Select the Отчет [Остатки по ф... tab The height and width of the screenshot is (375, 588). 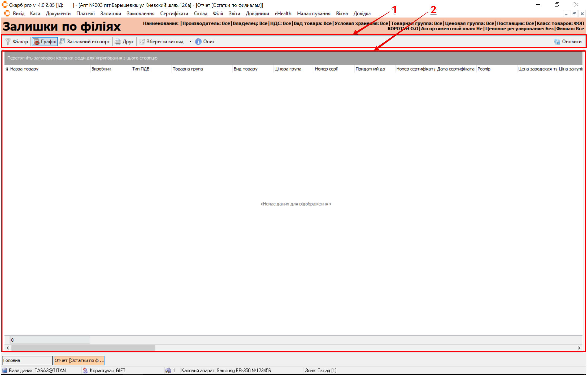[79, 360]
